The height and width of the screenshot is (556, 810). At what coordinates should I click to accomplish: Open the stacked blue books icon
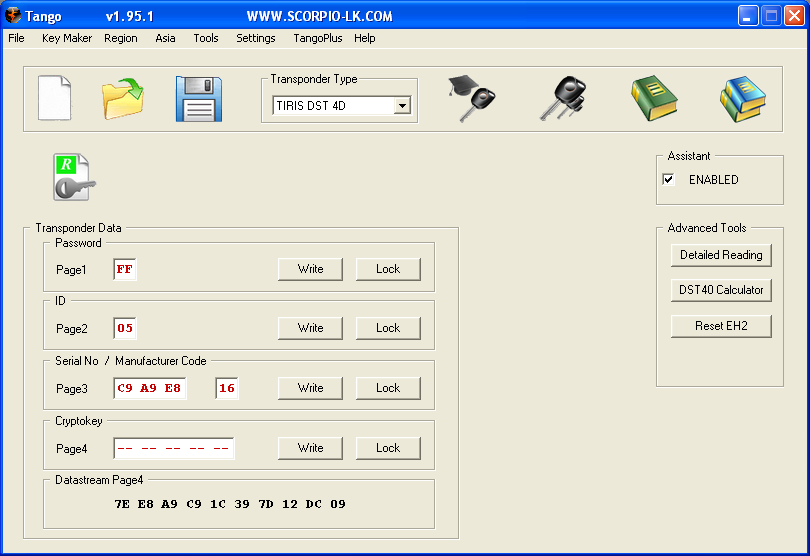742,98
